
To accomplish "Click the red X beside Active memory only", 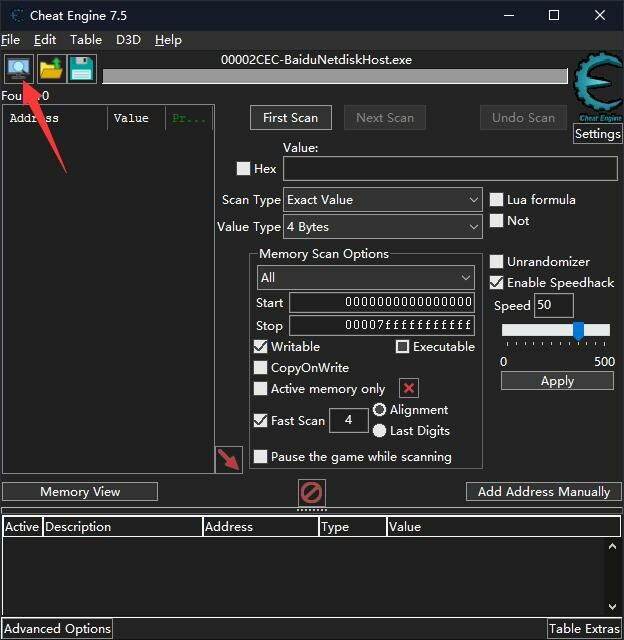I will tap(409, 389).
